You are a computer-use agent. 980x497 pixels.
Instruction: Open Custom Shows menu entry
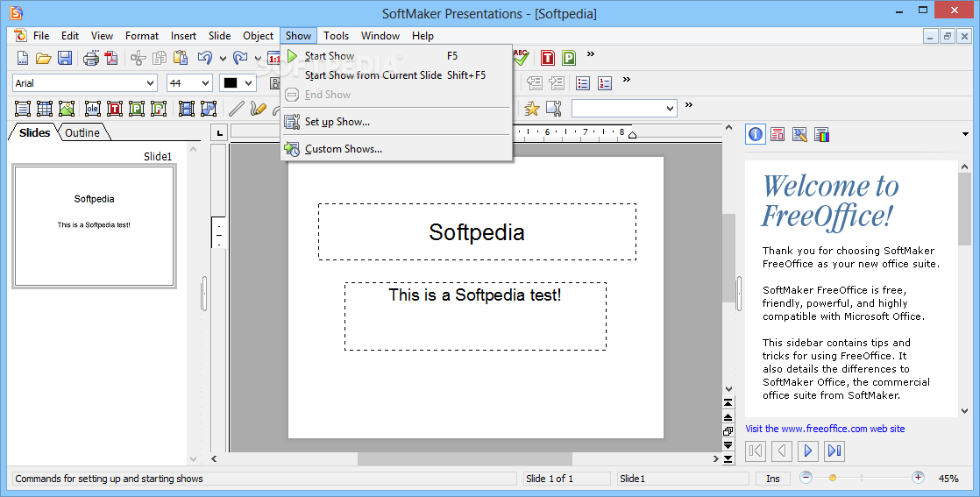pos(396,149)
